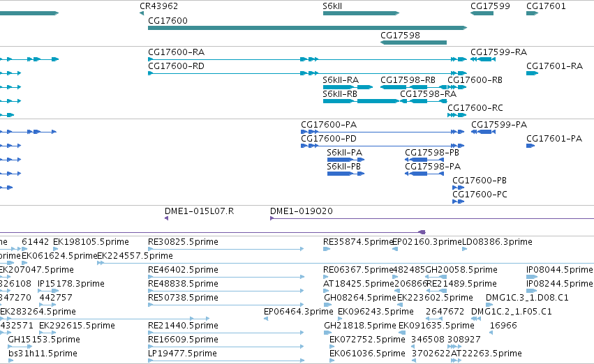This screenshot has width=594, height=364.
Task: Open the GH20058.5prime EST label
Action: click(461, 270)
